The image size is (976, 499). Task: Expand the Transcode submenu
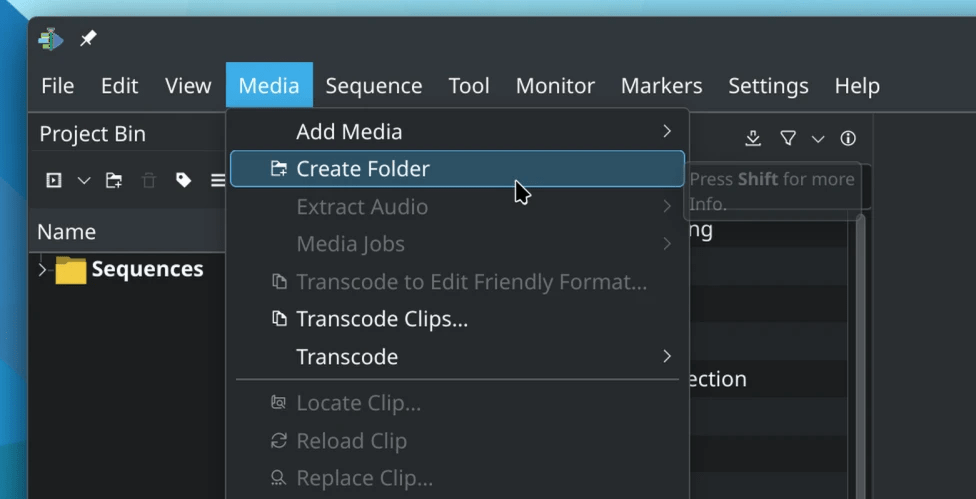coord(347,357)
